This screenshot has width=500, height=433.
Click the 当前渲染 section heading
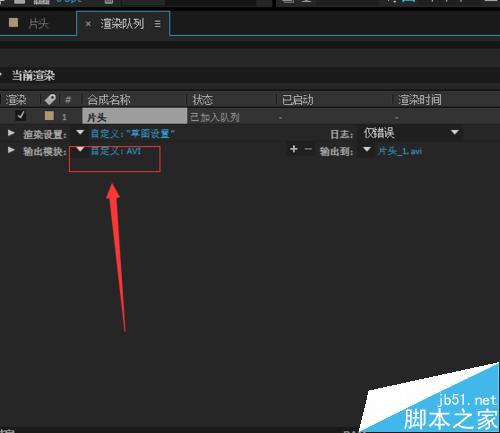(x=33, y=76)
